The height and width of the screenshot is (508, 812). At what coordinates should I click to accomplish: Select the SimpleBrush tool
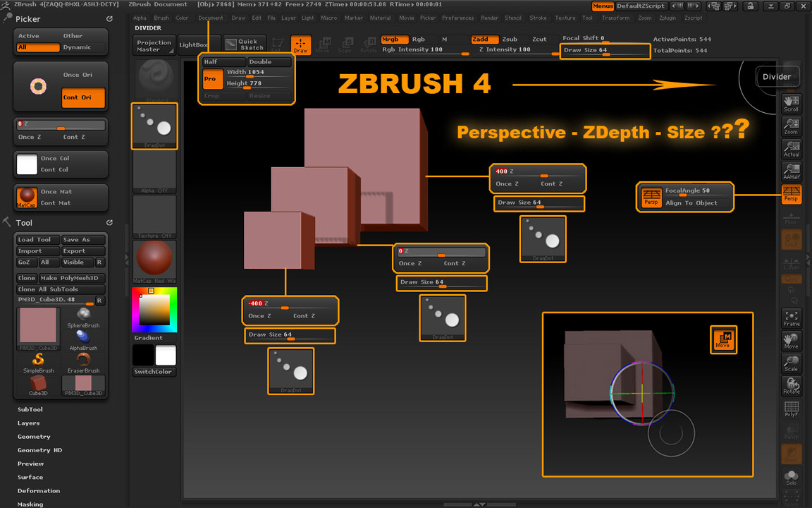coord(38,363)
